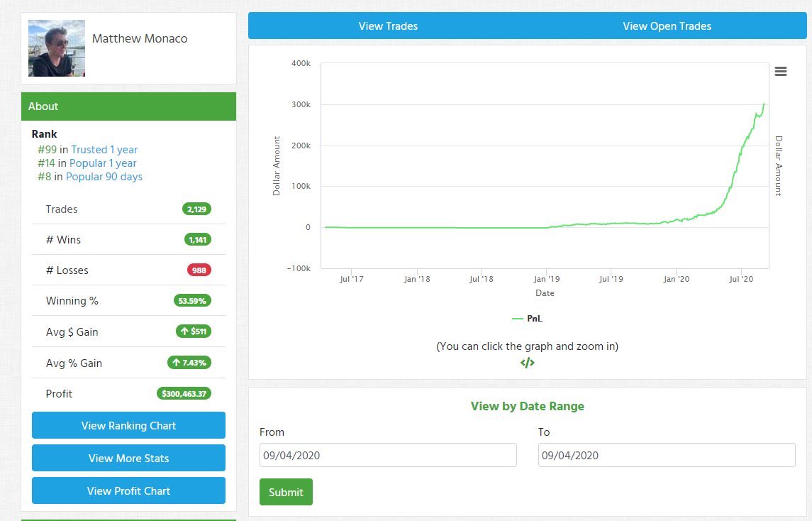Screen dimensions: 812x521
Task: Click the Jul '20 x-axis label
Action: tap(741, 279)
